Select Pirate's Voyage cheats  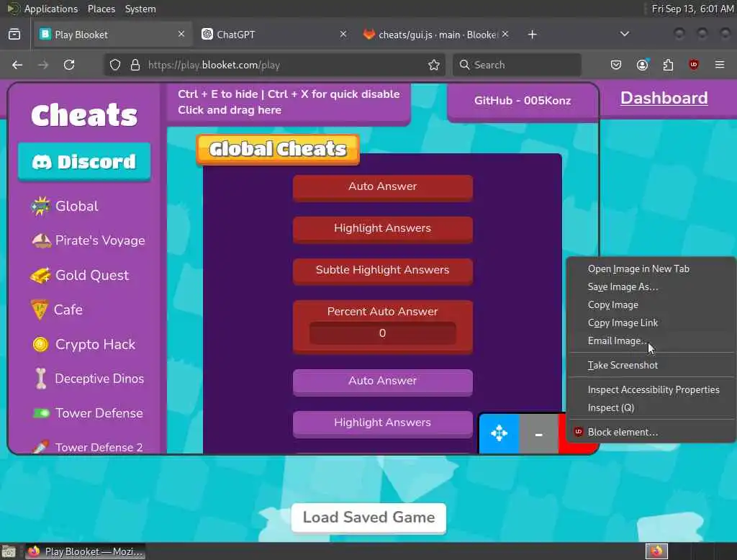click(88, 240)
